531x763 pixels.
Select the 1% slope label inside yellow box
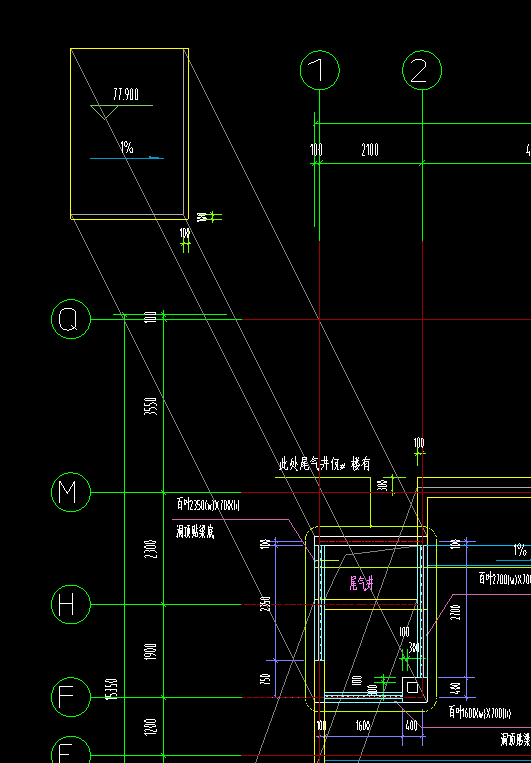click(x=127, y=147)
